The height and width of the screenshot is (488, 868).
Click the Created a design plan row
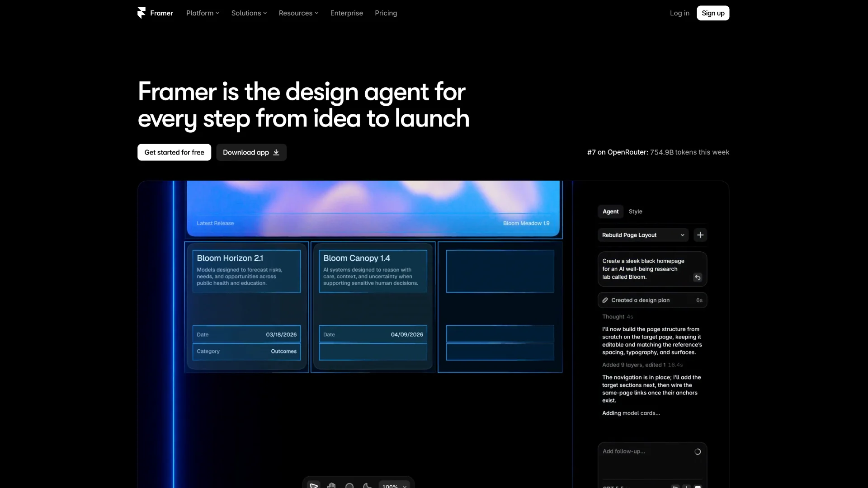pyautogui.click(x=652, y=300)
